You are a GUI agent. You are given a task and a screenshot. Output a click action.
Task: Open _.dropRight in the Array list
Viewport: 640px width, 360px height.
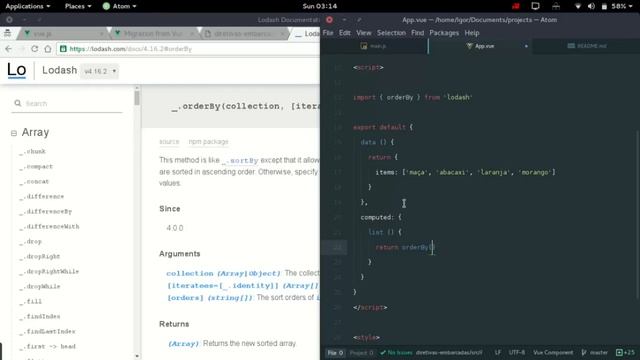point(40,256)
